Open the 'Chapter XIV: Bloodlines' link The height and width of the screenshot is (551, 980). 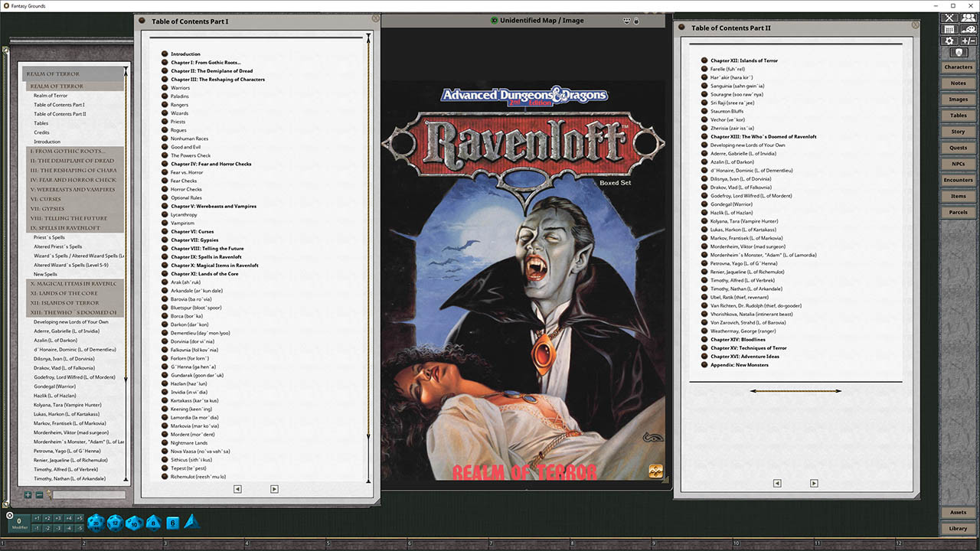[x=737, y=340]
